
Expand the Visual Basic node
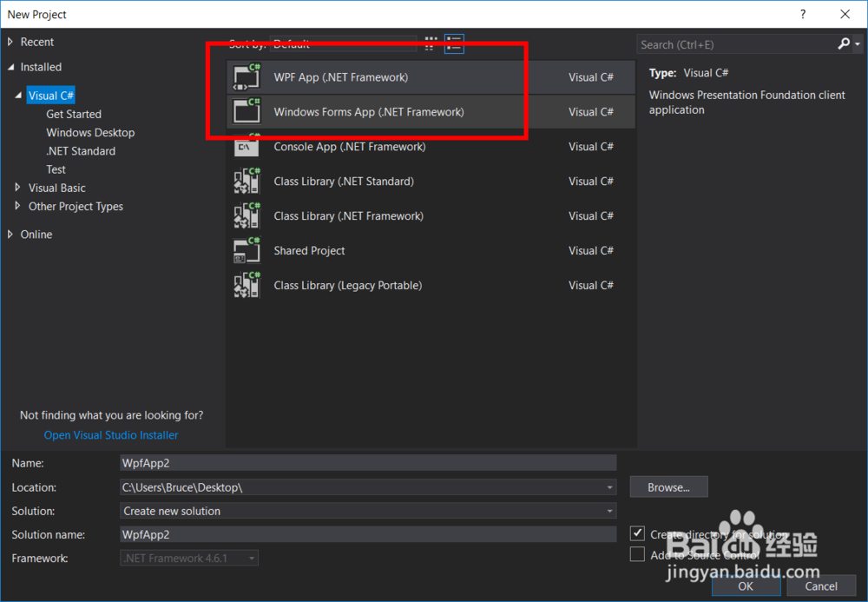point(17,187)
